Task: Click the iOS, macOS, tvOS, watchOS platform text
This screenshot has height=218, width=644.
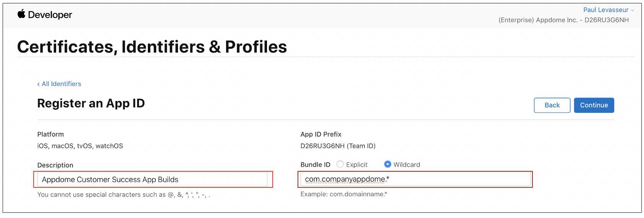Action: tap(80, 146)
